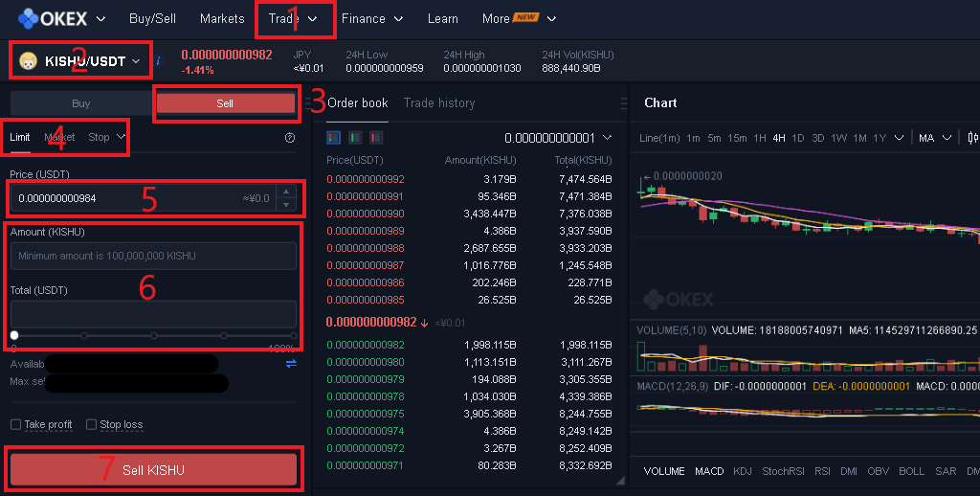Set chart timeframe to 5m

(x=714, y=138)
